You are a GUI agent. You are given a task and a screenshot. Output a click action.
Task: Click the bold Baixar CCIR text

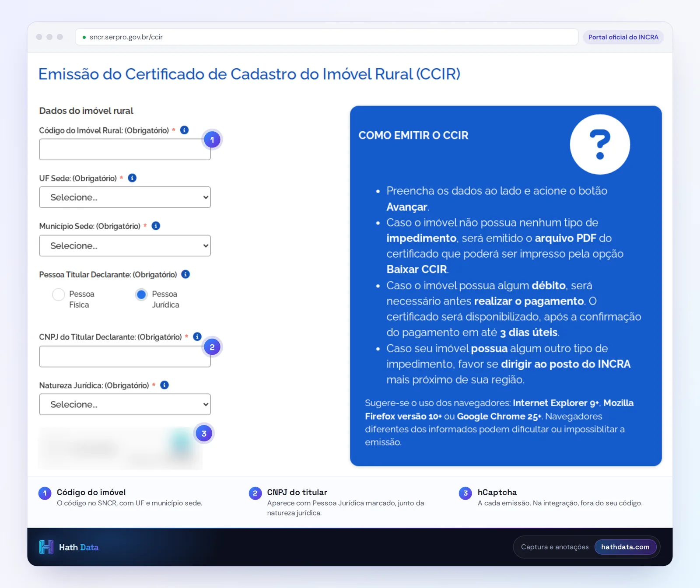pos(416,269)
